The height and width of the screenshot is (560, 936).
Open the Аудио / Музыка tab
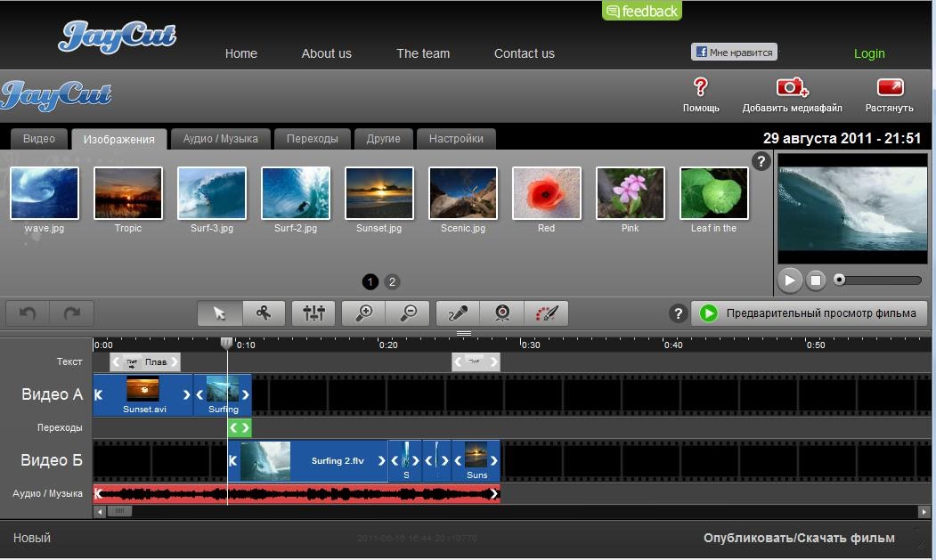tap(220, 139)
